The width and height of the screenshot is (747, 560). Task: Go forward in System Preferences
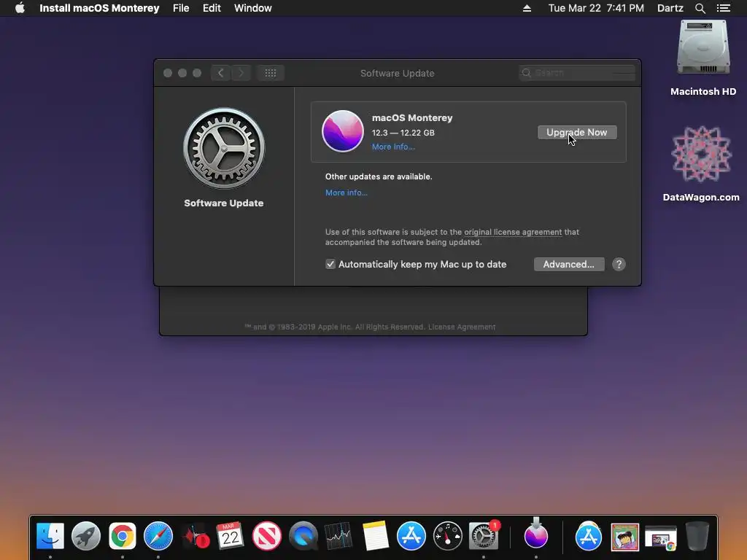tap(241, 73)
